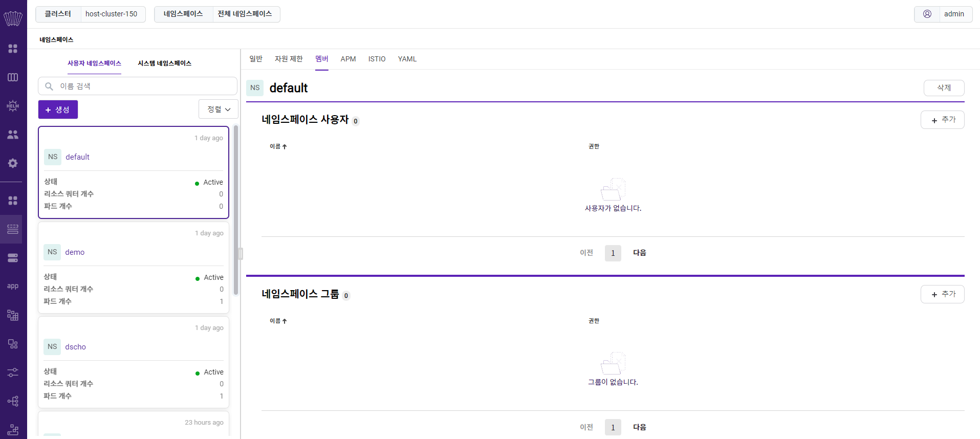This screenshot has width=980, height=439.
Task: Click the 생성 create button
Action: coord(58,109)
